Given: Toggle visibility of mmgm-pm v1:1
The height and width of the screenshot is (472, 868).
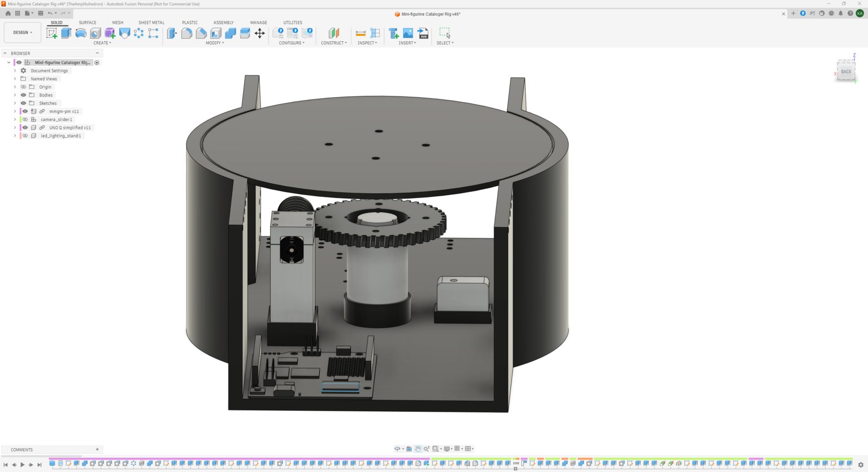Looking at the screenshot, I should 25,111.
